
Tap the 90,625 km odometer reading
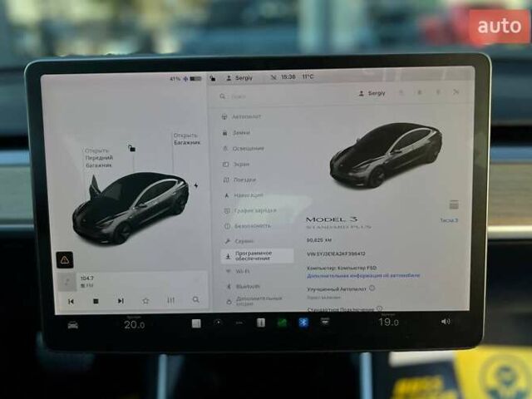click(x=319, y=240)
